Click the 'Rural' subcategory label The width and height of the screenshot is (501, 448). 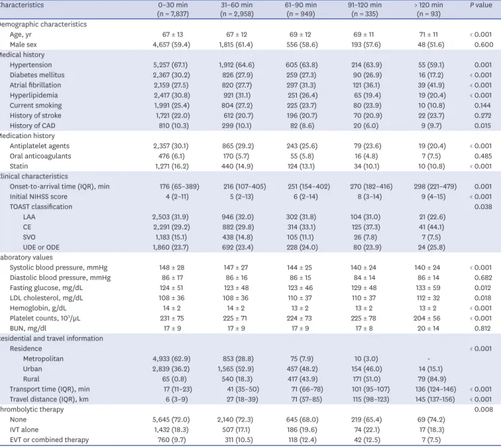[x=31, y=379]
